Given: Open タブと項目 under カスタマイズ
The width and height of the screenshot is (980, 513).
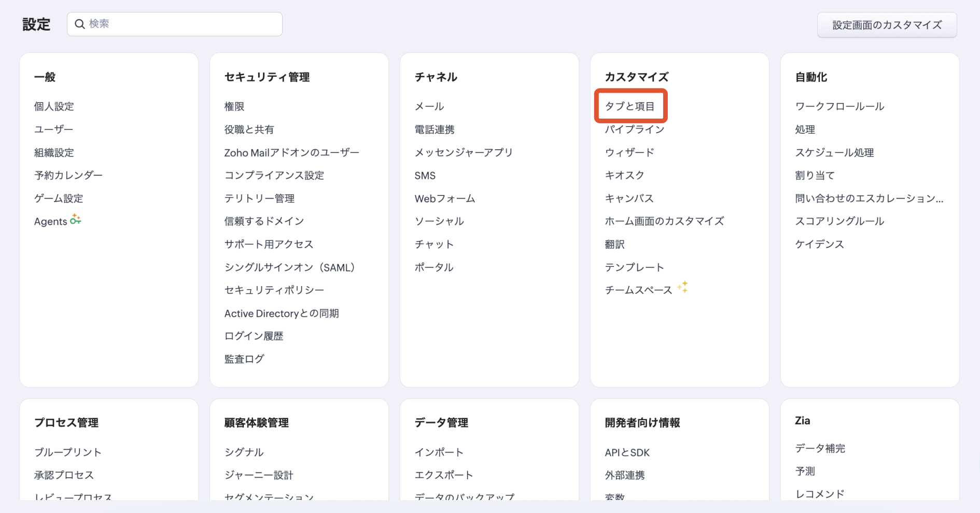Looking at the screenshot, I should click(629, 106).
